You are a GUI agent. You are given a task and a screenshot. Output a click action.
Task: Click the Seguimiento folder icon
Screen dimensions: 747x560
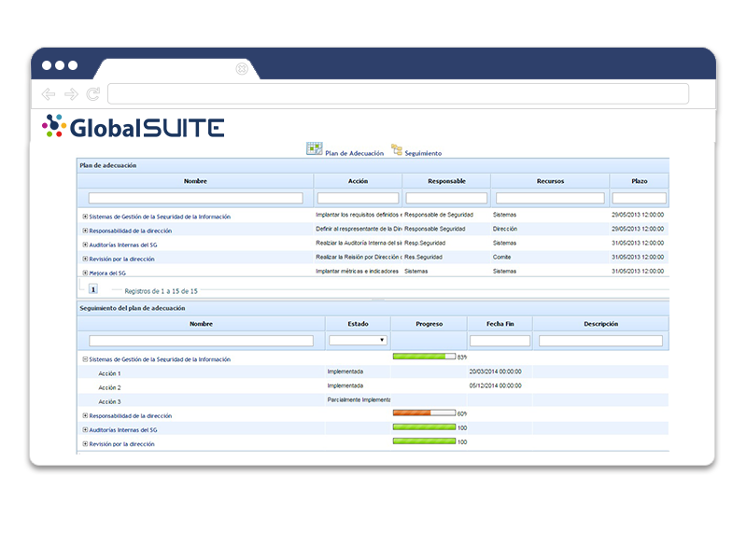point(397,147)
